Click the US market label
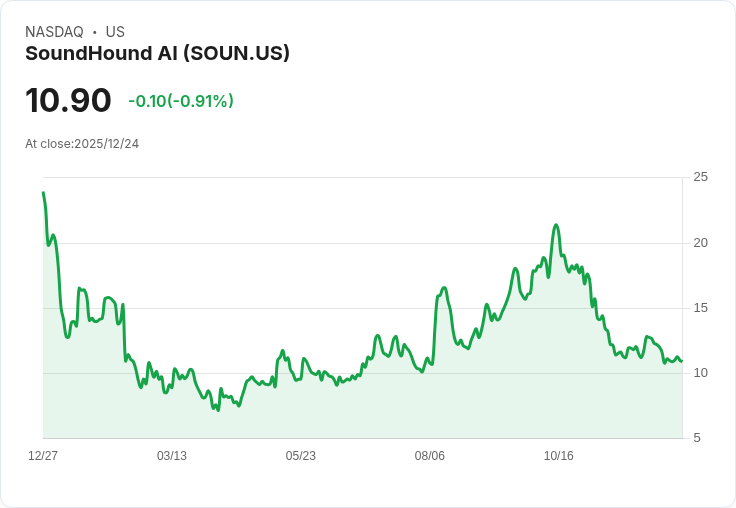This screenshot has width=736, height=508. coord(115,32)
